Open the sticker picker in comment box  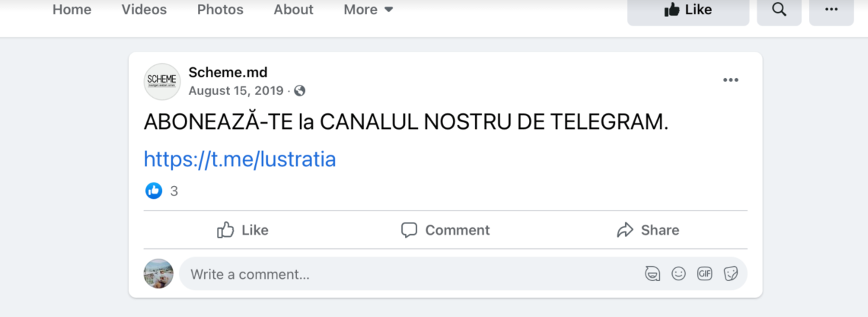[x=730, y=274]
